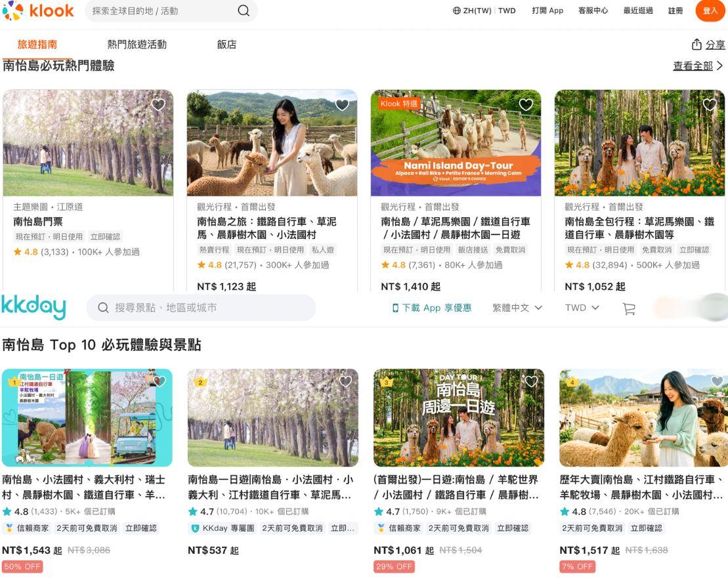The width and height of the screenshot is (728, 582).
Task: Click price NT$ 1,123 起
Action: coord(226,286)
